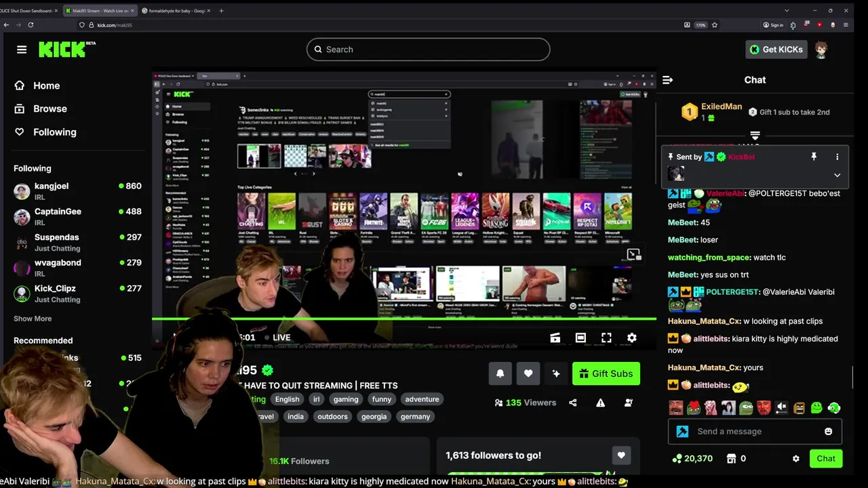
Task: Click the Get KICKs button
Action: [776, 49]
